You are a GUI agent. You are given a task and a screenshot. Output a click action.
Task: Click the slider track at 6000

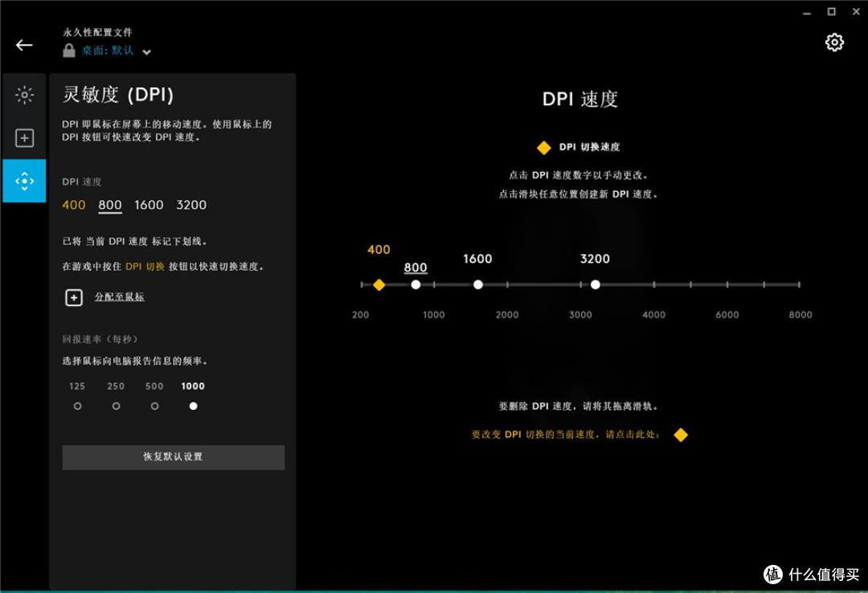coord(727,284)
